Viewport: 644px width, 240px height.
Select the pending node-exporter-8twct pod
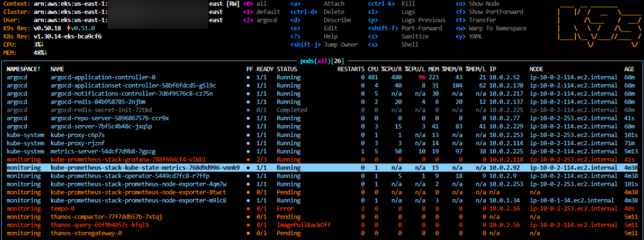[322, 192]
